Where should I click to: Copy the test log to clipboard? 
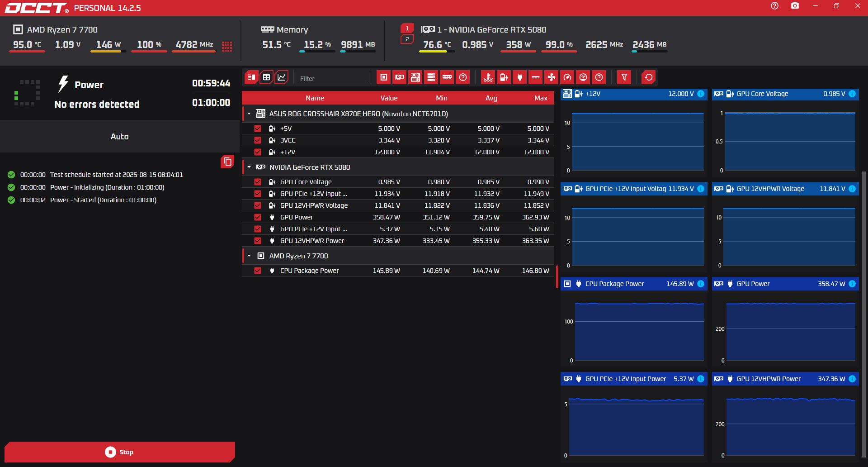point(227,162)
